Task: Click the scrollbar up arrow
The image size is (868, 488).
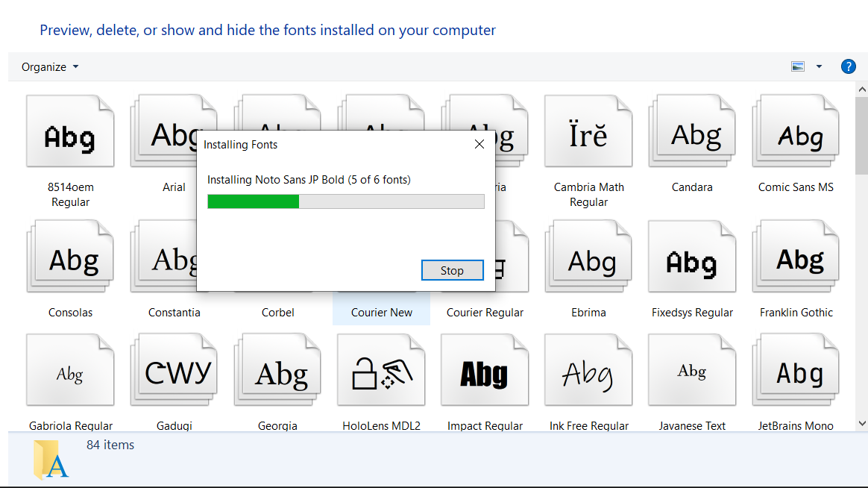Action: [862, 89]
